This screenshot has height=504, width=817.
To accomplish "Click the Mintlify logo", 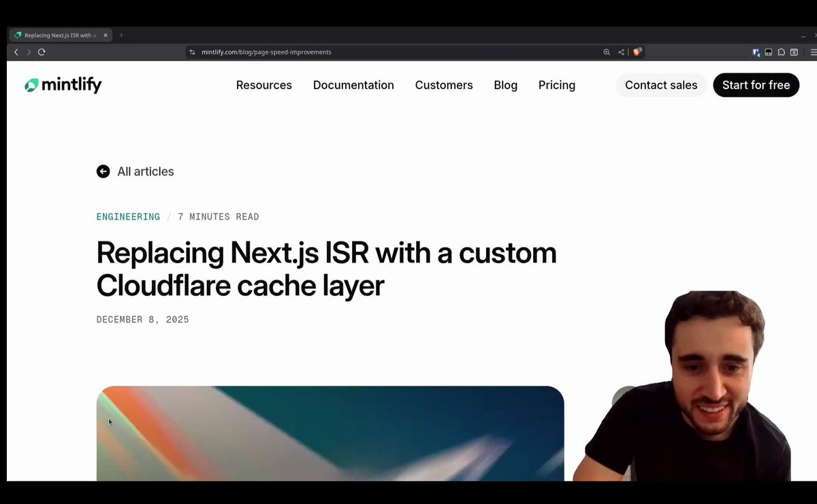I will (63, 85).
